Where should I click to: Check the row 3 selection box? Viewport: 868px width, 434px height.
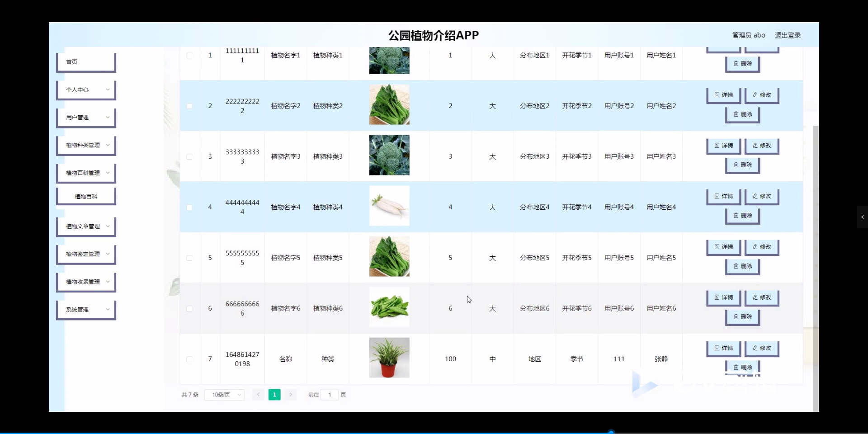point(189,157)
